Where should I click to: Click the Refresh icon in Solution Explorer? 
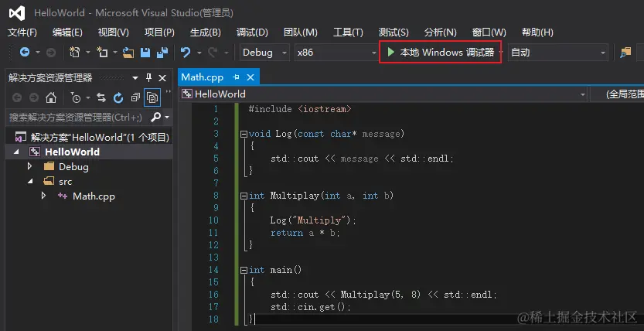point(118,97)
